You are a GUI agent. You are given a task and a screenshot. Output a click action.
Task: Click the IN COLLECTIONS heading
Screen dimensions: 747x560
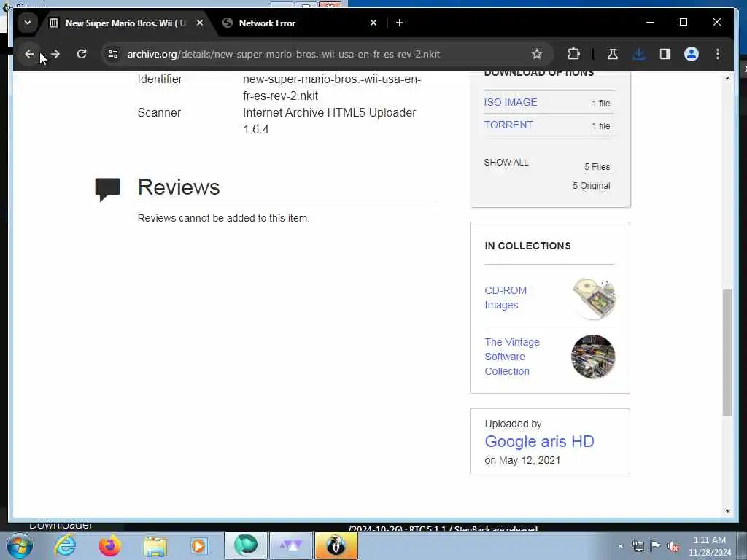tap(527, 246)
